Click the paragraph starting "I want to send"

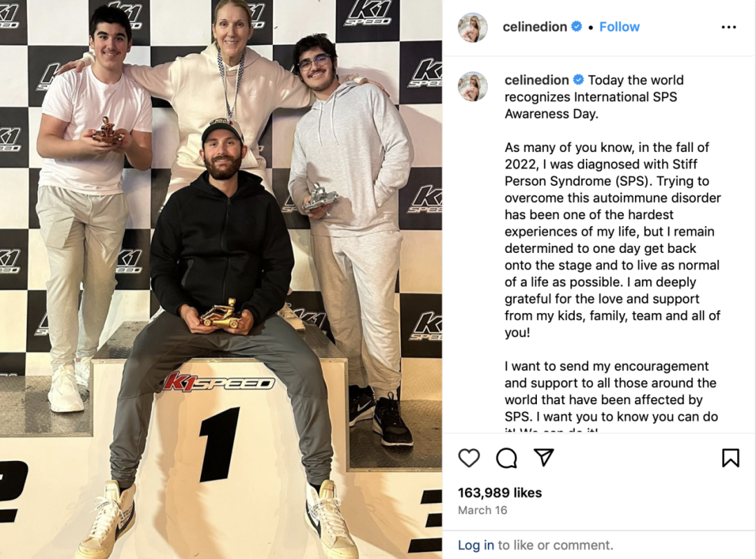point(611,396)
